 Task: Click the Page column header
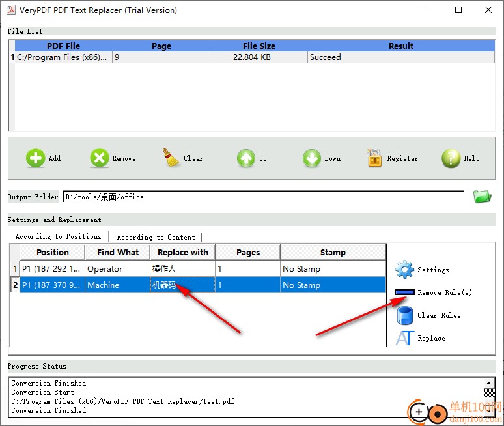click(x=161, y=46)
